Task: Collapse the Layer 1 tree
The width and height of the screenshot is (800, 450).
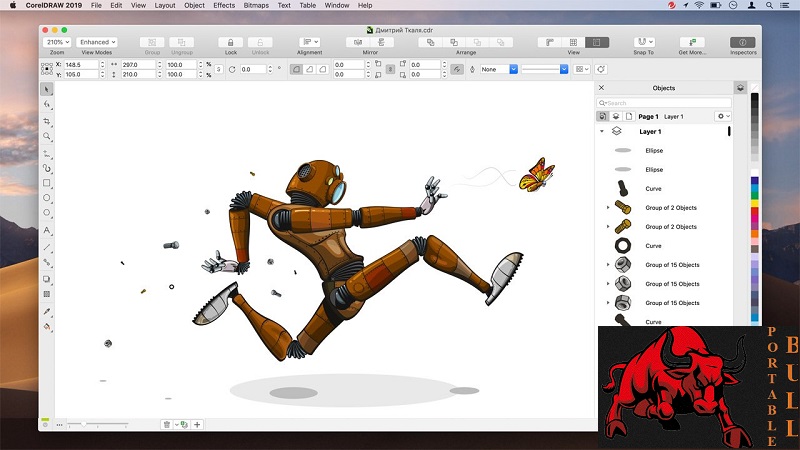Action: pyautogui.click(x=602, y=132)
